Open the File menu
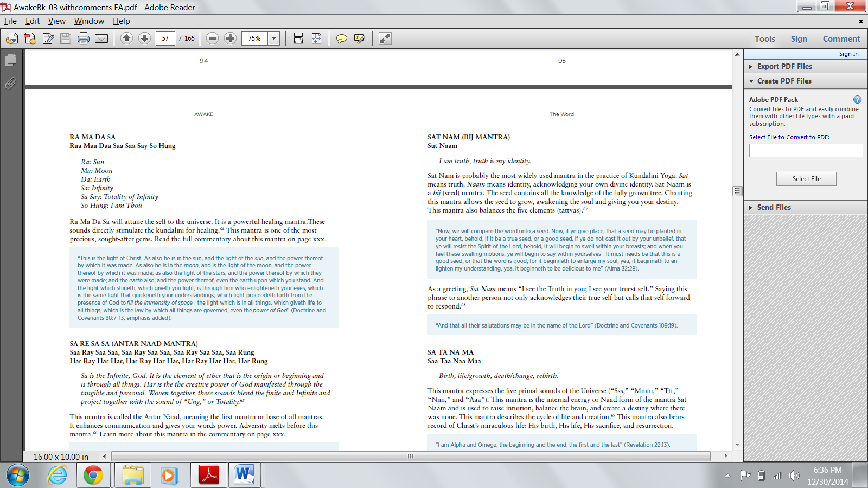The height and width of the screenshot is (488, 868). pos(10,21)
